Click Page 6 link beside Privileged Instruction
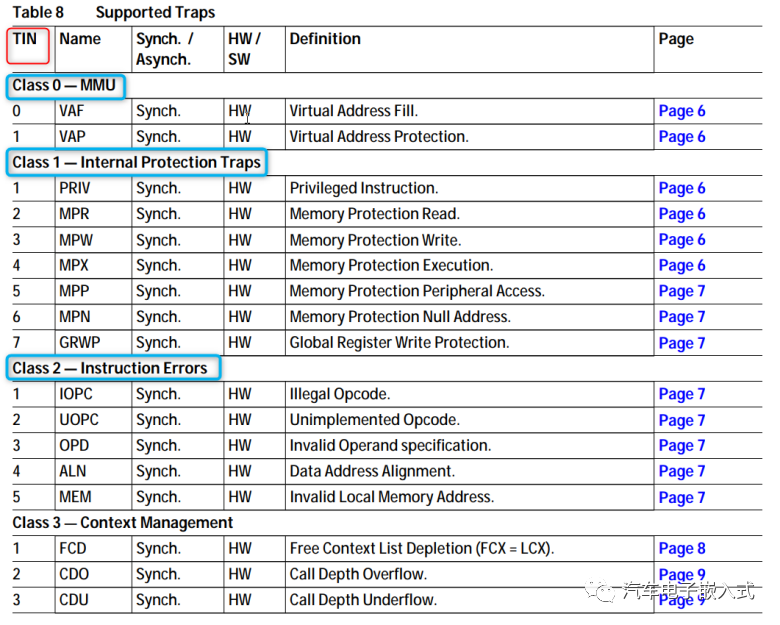The width and height of the screenshot is (780, 625). 681,188
